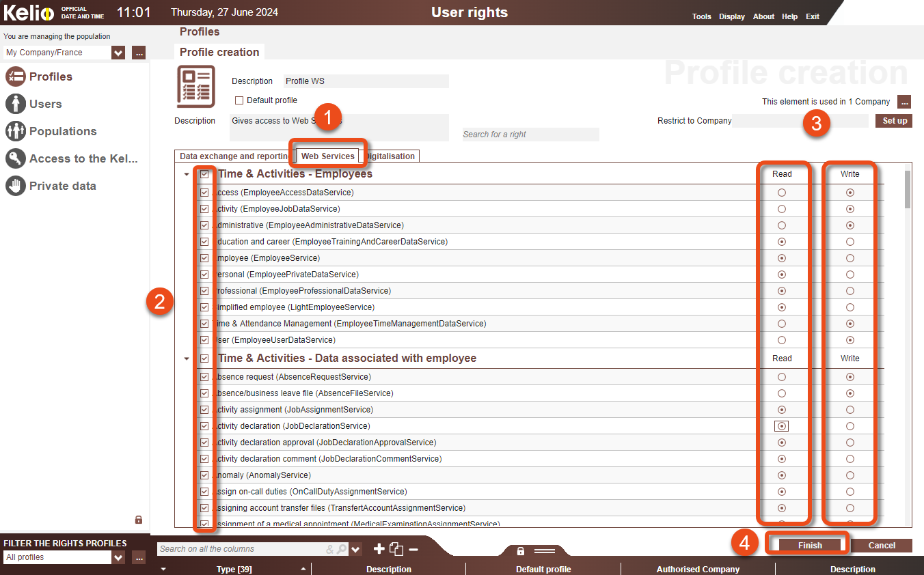Viewport: 924px width, 575px height.
Task: Open the Access to the Kelio key icon
Action: (15, 158)
